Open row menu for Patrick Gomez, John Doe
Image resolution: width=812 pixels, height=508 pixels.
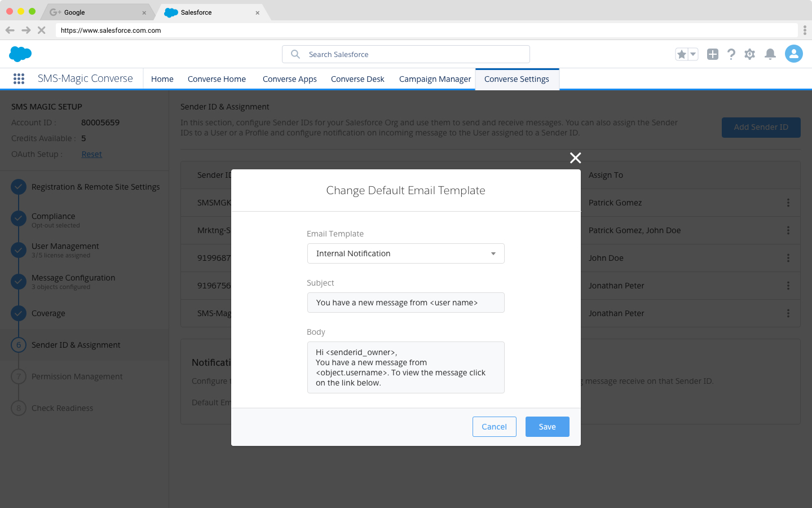[x=788, y=230]
